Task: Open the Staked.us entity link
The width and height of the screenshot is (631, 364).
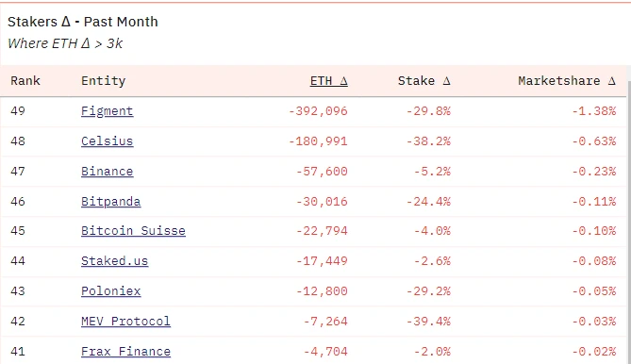Action: pos(115,261)
